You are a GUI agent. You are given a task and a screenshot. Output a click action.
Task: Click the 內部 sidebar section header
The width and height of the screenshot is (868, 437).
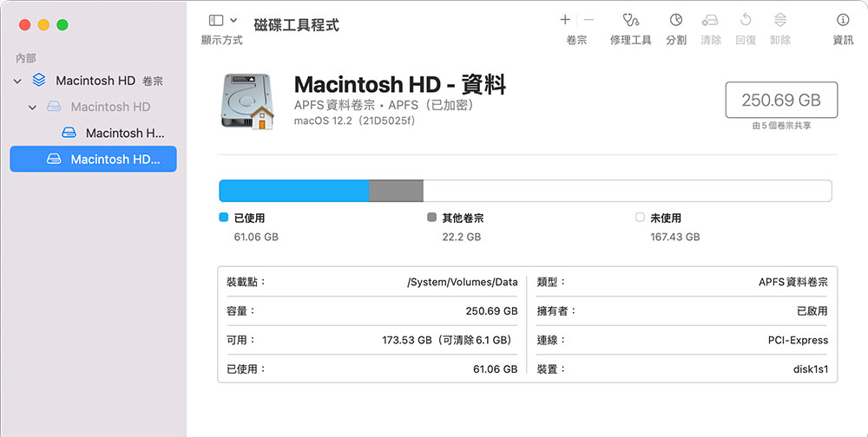[x=25, y=58]
